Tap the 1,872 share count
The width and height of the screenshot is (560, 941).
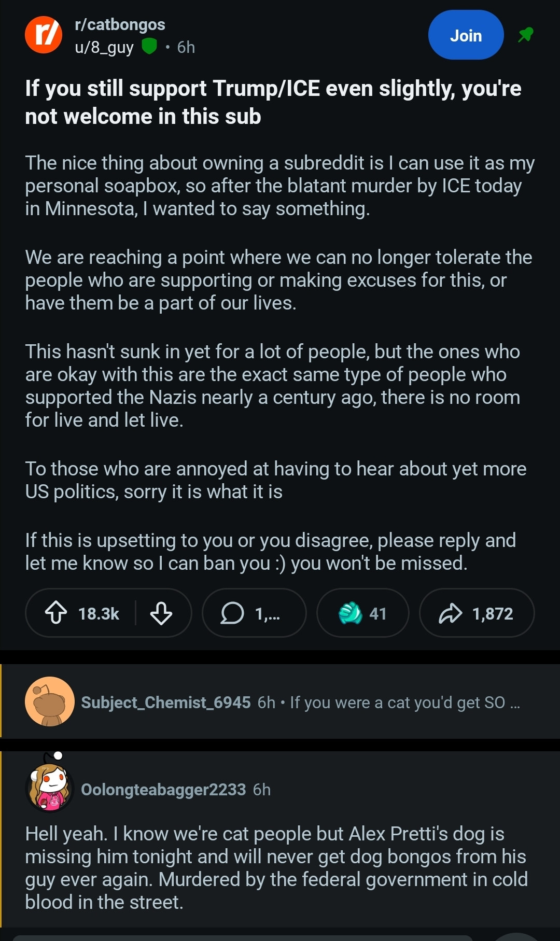click(493, 614)
